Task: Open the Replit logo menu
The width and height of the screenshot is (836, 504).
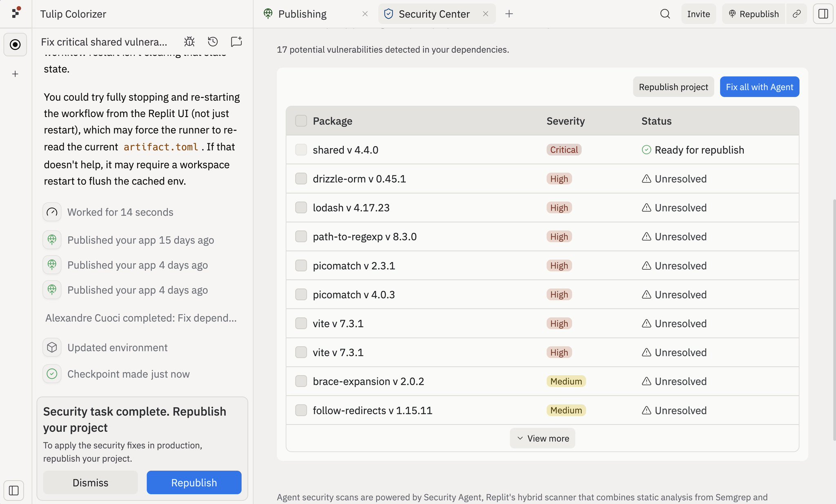Action: tap(16, 13)
